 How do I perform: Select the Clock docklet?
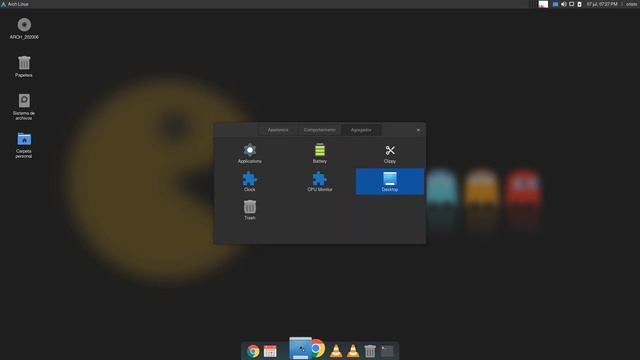[x=249, y=182]
